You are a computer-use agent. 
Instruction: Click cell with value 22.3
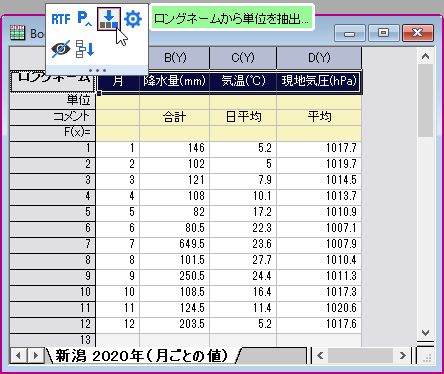pyautogui.click(x=243, y=228)
